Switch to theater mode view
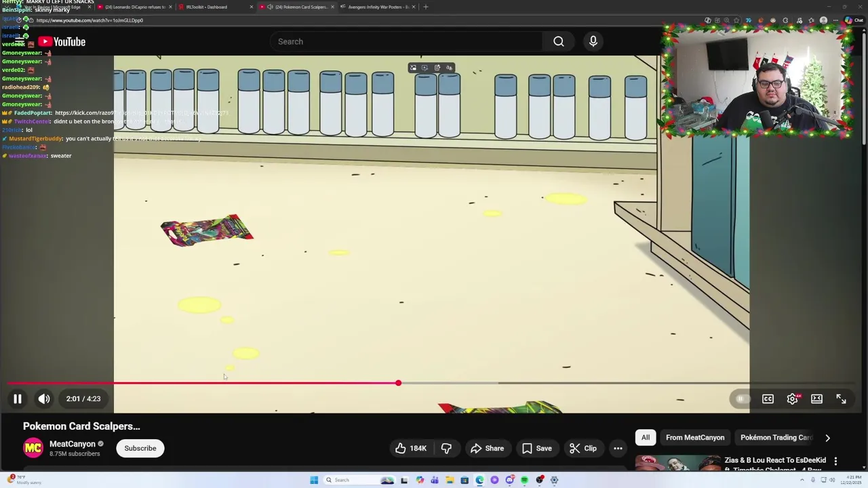 coord(816,399)
